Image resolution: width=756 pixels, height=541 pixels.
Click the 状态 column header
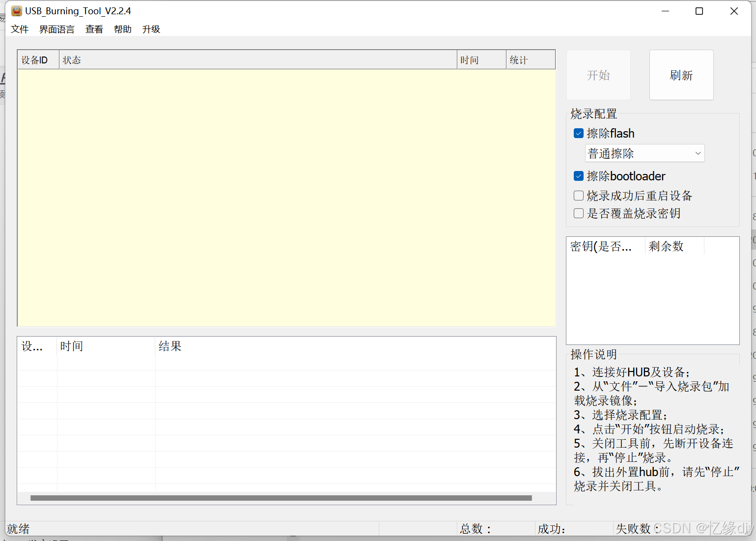coord(258,60)
